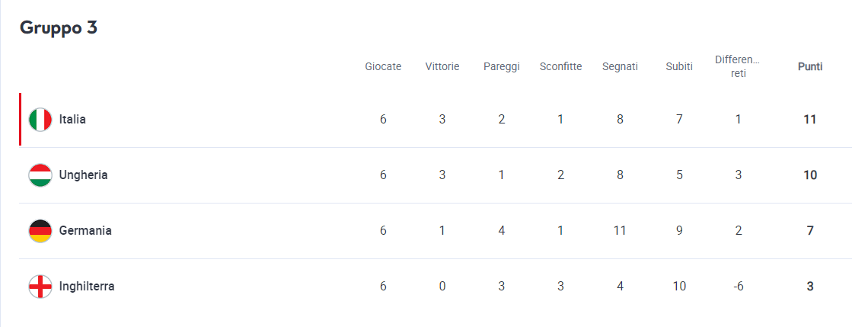Open the Inghilterra team link
Image resolution: width=868 pixels, height=327 pixels.
(x=87, y=287)
